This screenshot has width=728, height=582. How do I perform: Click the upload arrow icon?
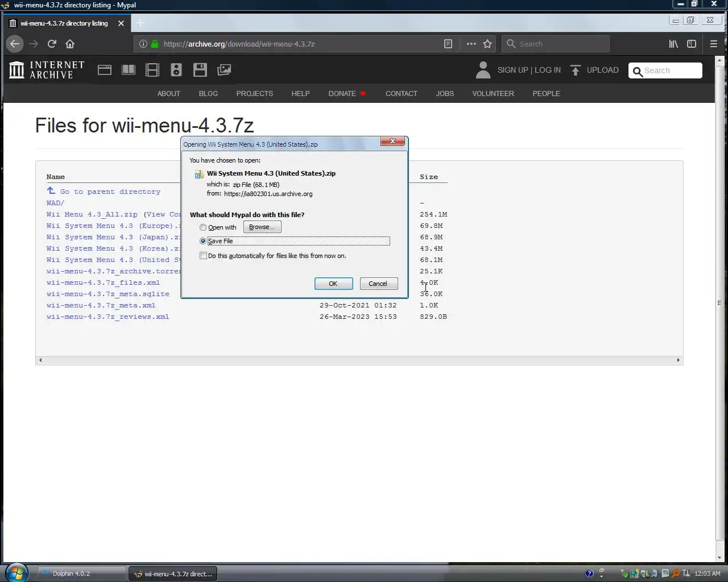coord(576,70)
